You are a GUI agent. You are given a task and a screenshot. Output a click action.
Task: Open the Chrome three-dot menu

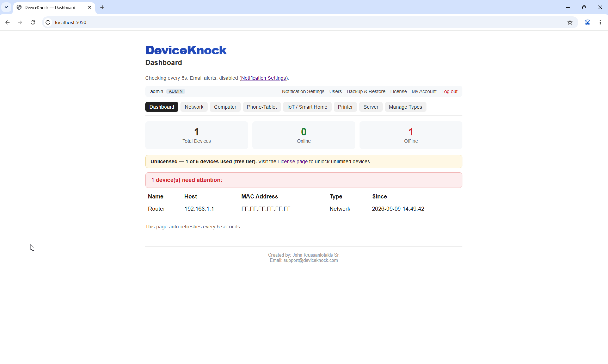tap(600, 22)
